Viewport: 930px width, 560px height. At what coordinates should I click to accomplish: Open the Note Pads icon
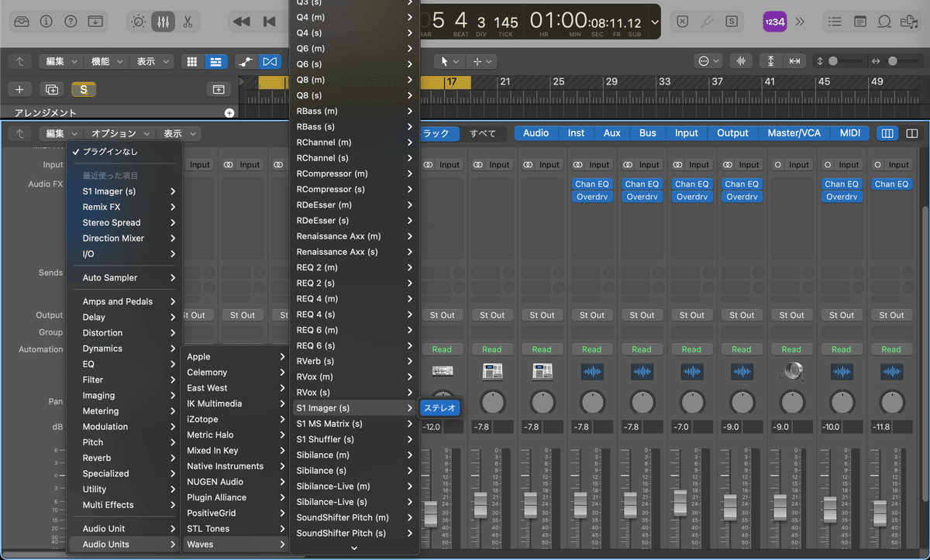click(860, 22)
